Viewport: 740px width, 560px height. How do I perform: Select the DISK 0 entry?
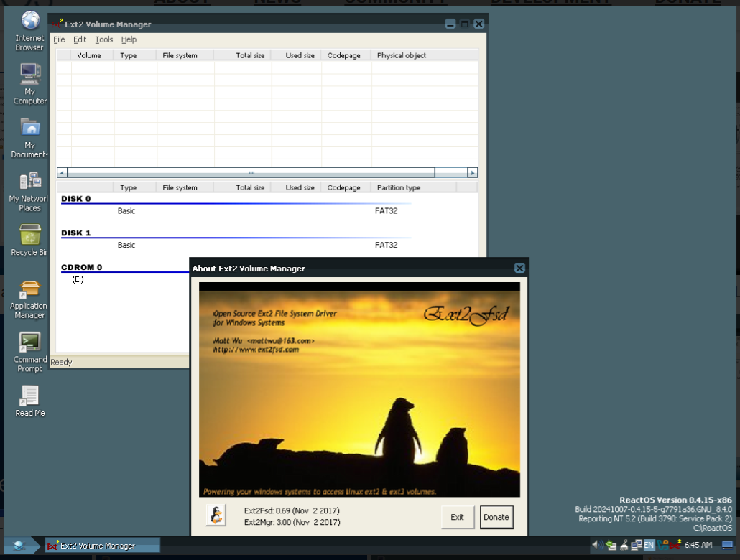(75, 199)
